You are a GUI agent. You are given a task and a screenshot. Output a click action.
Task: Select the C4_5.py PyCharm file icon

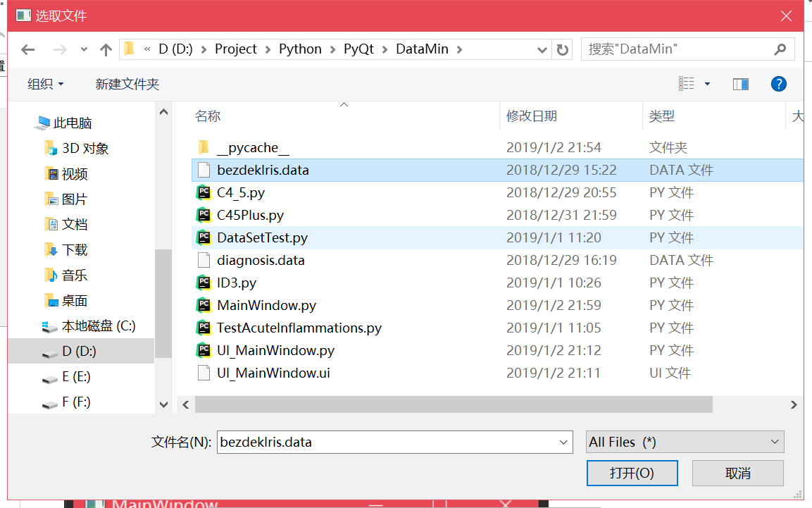pos(204,192)
